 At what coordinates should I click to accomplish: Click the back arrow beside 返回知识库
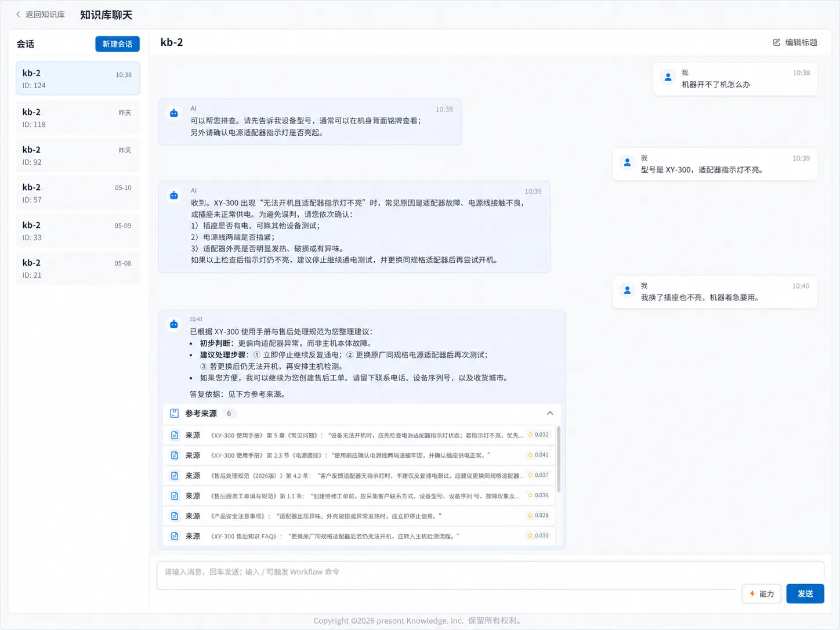click(18, 15)
